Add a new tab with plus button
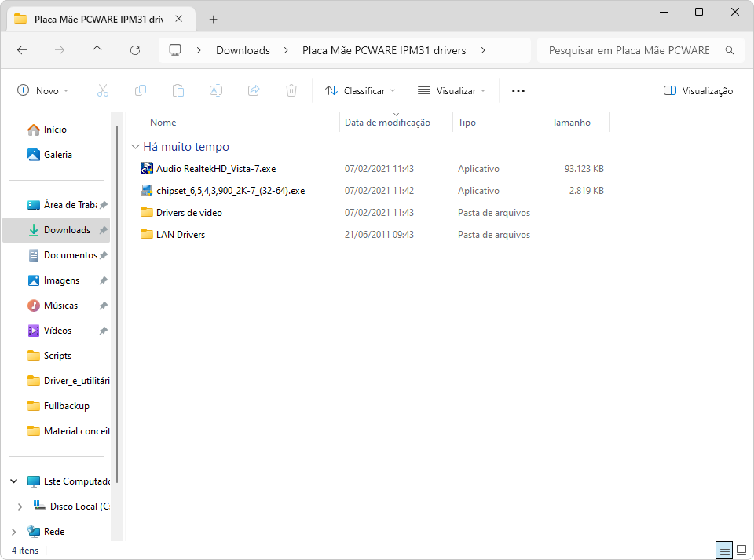This screenshot has height=560, width=754. 214,19
